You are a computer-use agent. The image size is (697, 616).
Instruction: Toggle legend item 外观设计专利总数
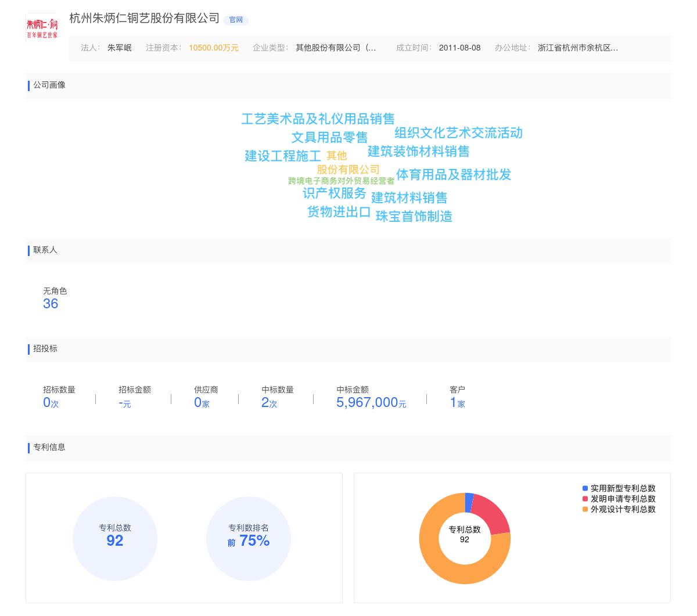coord(619,509)
